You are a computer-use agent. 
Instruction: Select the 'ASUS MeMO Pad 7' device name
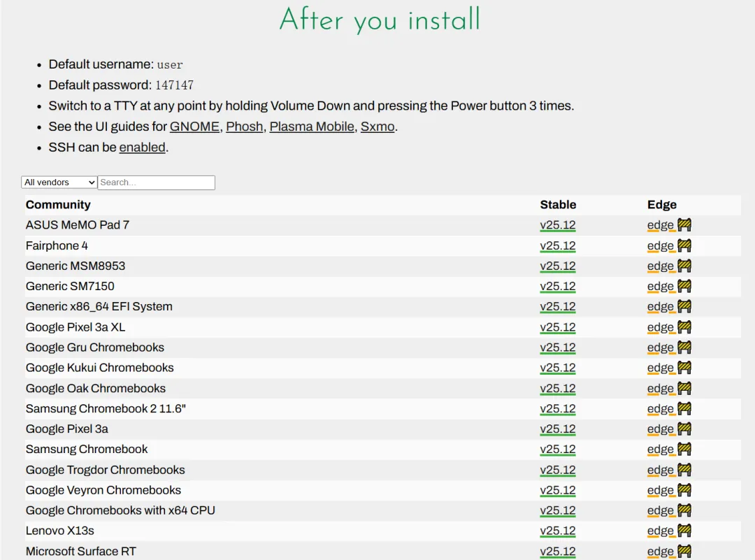point(78,225)
